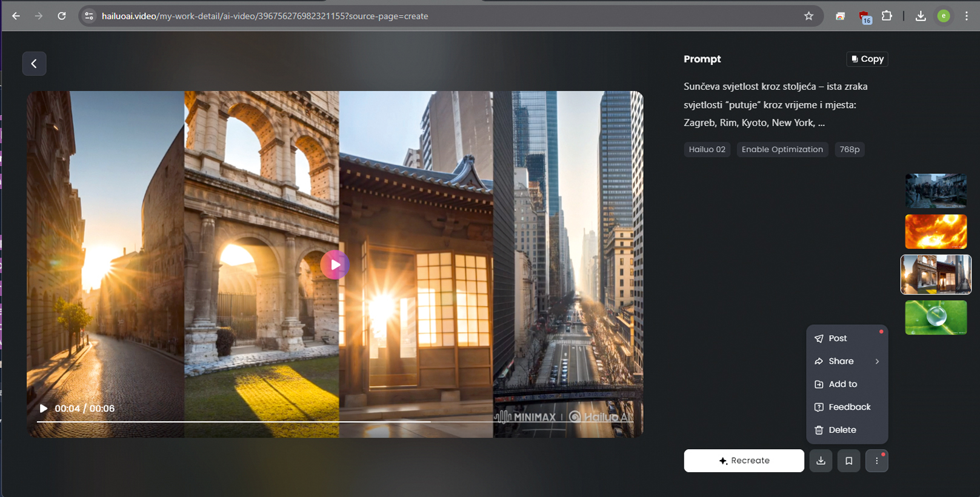Open Chrome downloads from the toolbar
This screenshot has height=497, width=980.
click(x=920, y=16)
